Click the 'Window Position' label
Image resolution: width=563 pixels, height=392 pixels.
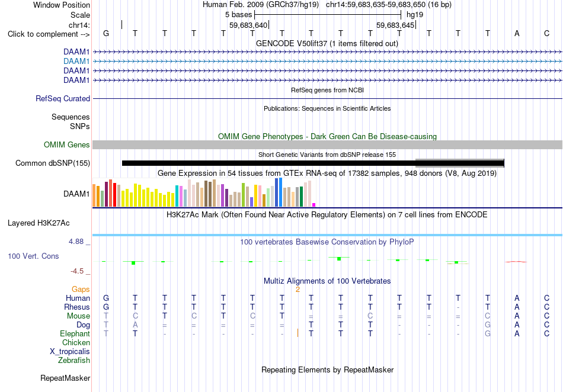coord(62,5)
